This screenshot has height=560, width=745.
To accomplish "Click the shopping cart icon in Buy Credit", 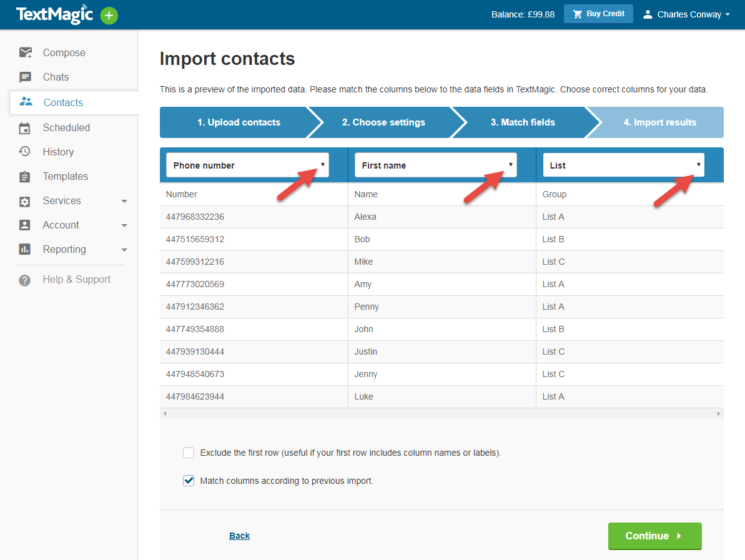I will pos(577,14).
